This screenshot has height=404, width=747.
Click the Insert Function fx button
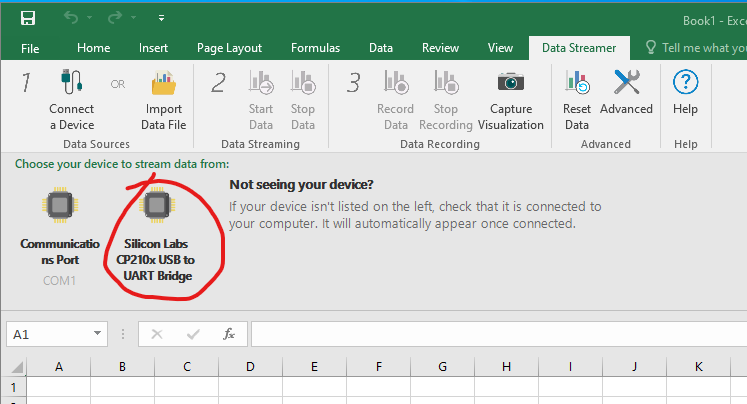[x=229, y=334]
